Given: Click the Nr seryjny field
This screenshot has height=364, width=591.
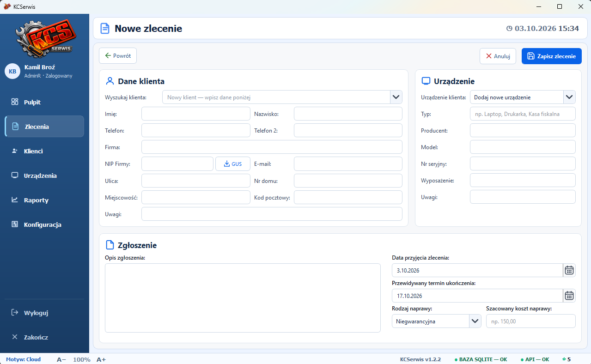Looking at the screenshot, I should pos(523,164).
